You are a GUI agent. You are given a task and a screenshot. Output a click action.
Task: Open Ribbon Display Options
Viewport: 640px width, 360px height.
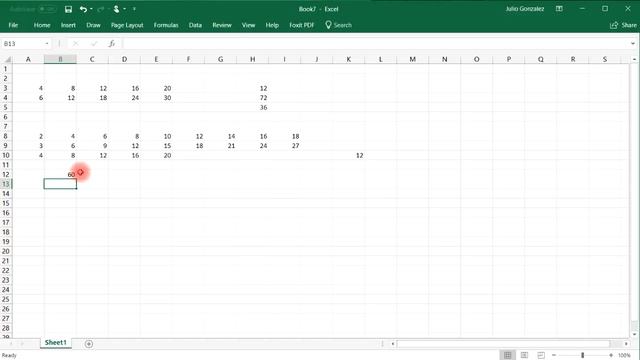[559, 9]
